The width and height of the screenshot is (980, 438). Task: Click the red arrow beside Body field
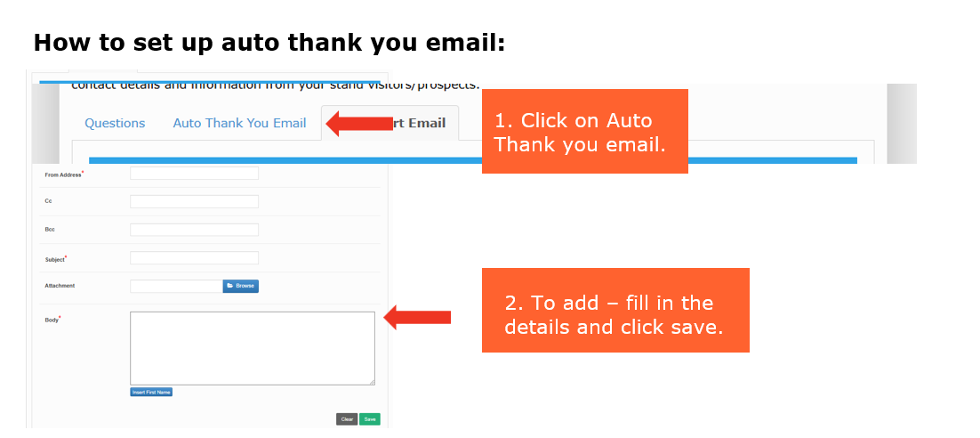[417, 317]
